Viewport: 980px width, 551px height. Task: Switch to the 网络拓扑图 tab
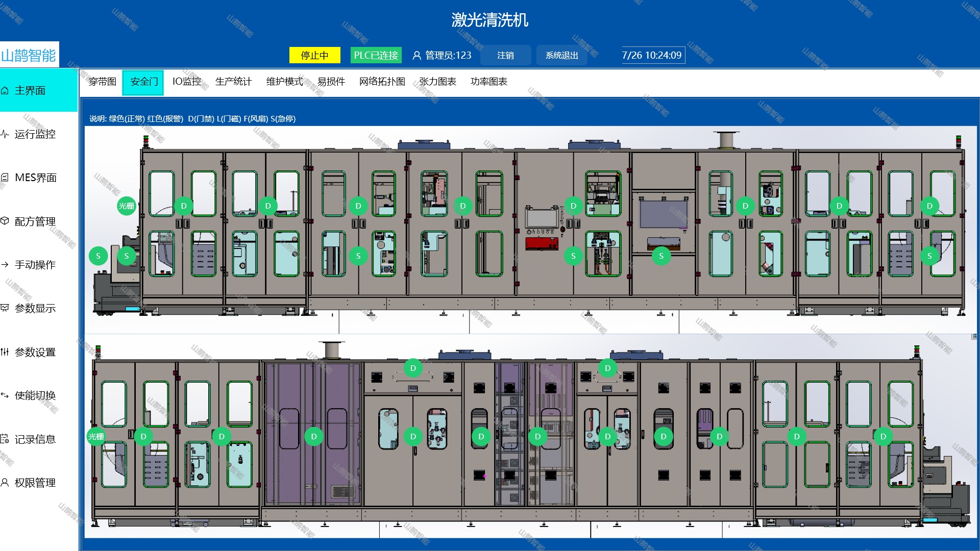pos(382,82)
